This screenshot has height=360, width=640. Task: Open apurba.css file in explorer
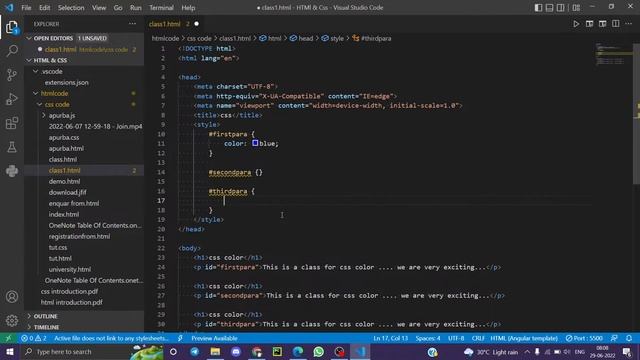pyautogui.click(x=64, y=138)
